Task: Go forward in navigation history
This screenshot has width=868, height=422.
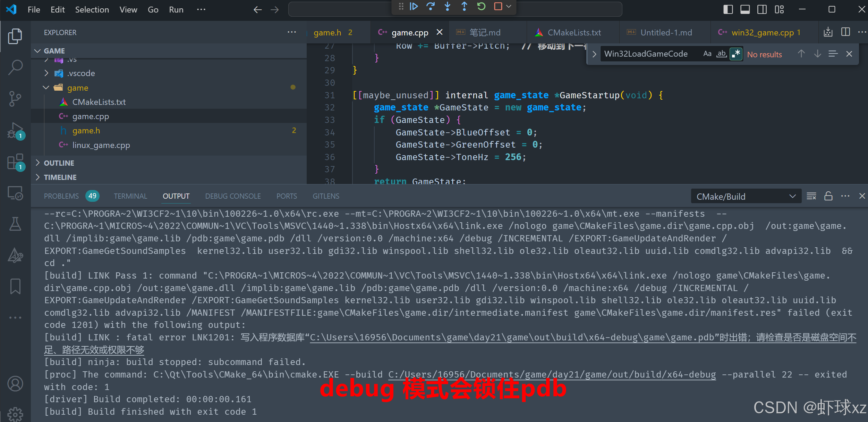Action: (274, 10)
